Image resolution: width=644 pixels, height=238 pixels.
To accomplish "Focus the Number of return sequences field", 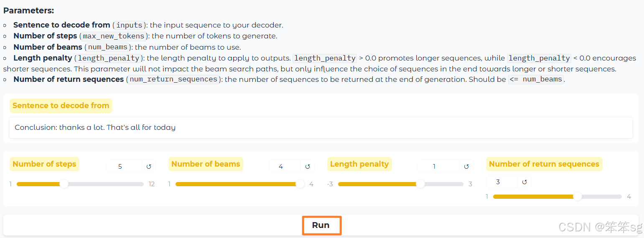I will (x=501, y=182).
